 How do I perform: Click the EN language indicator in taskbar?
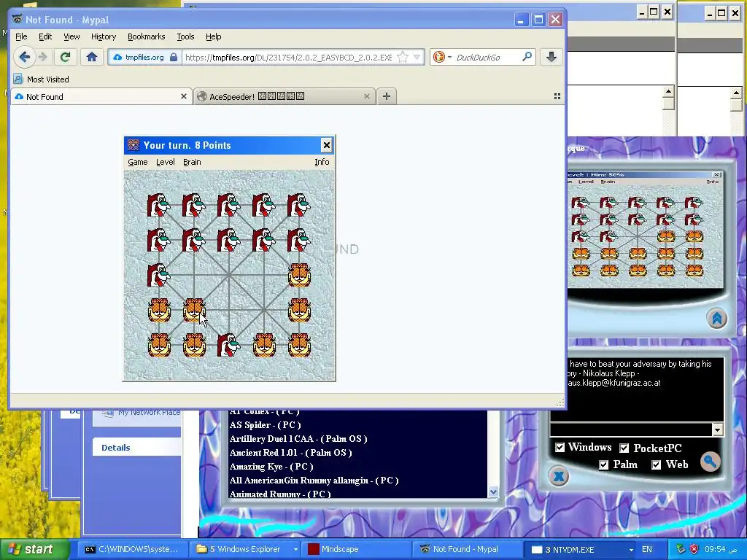647,549
